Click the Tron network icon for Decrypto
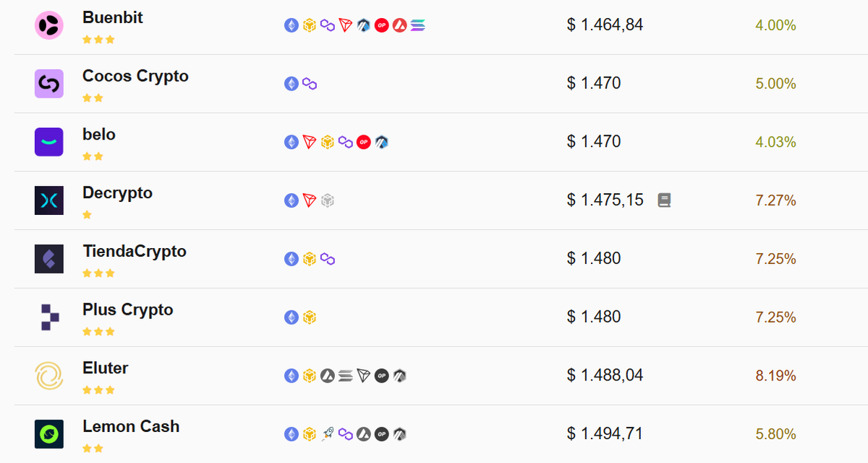868x463 pixels. tap(310, 200)
